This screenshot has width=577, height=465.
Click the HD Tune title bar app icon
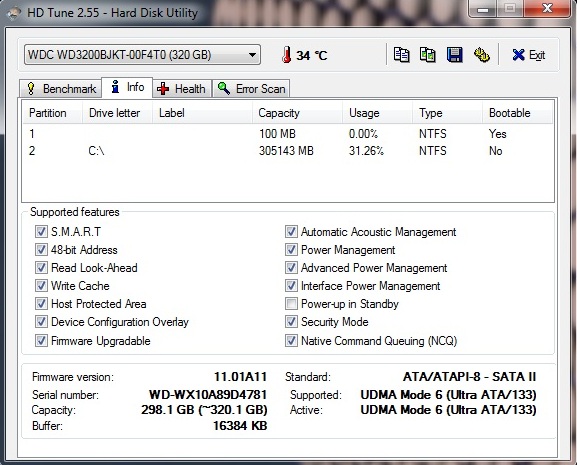click(13, 14)
